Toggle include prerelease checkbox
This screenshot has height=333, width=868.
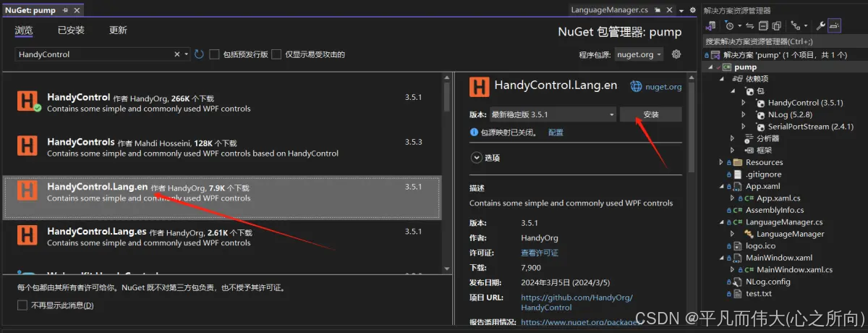tap(214, 54)
